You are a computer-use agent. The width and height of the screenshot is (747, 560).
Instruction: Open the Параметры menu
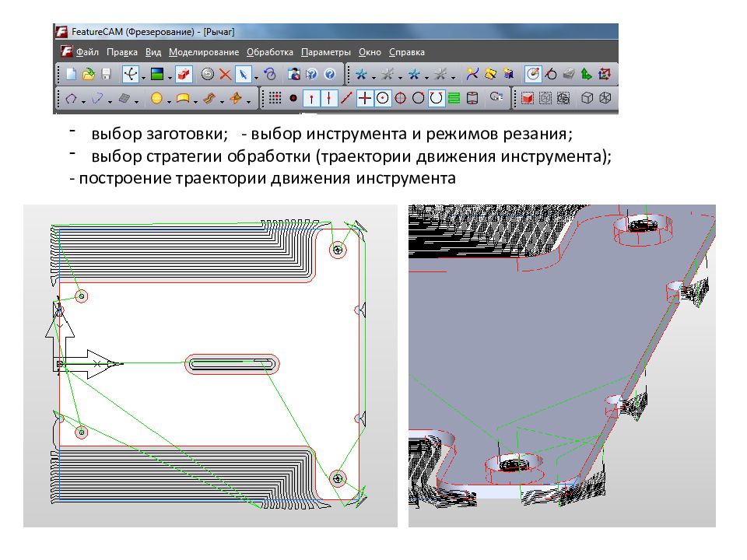pyautogui.click(x=326, y=52)
